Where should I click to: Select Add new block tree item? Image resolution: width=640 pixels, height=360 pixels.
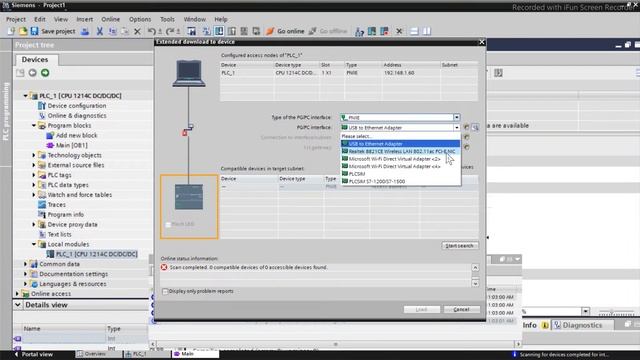click(x=76, y=135)
